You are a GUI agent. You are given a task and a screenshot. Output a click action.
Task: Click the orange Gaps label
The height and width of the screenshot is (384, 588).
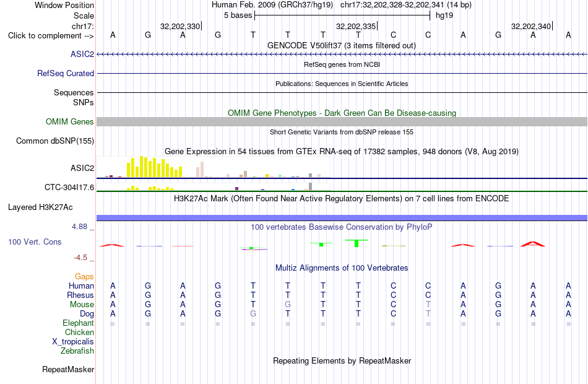[84, 276]
